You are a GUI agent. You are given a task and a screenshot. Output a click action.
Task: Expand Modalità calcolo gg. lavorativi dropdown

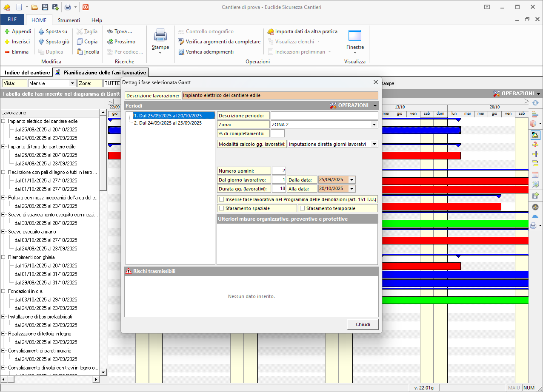[x=374, y=144]
